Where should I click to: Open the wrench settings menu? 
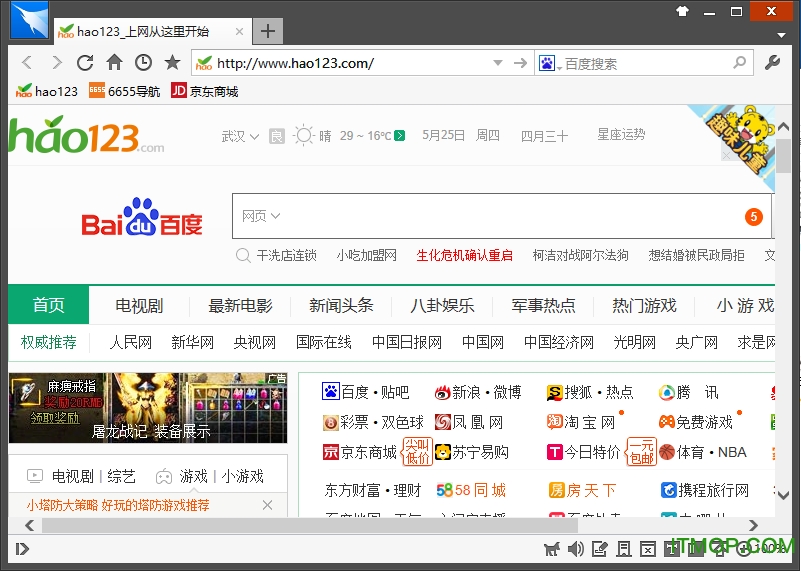[x=772, y=63]
